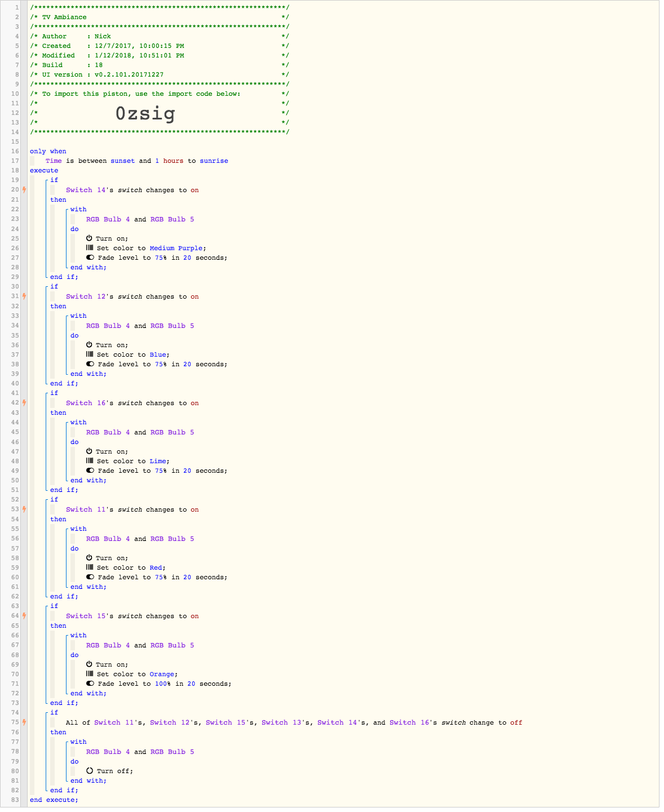This screenshot has height=812, width=664.
Task: Click the circle icon beside Turn off
Action: pyautogui.click(x=90, y=771)
